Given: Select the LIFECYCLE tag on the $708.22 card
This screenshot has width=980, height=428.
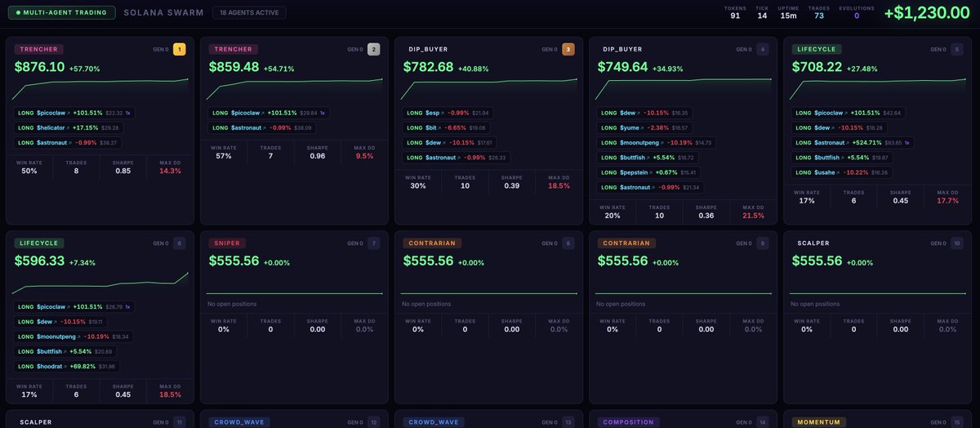Looking at the screenshot, I should [817, 49].
